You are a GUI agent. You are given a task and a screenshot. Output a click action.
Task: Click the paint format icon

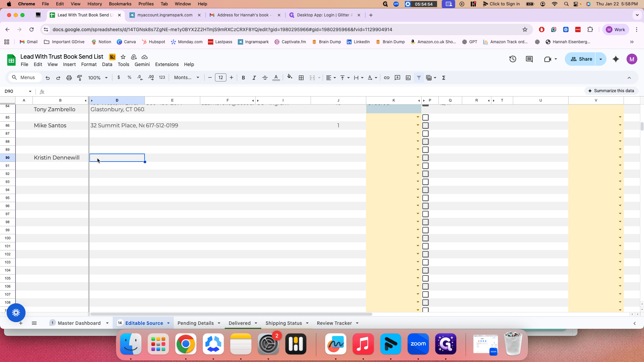[x=80, y=78]
